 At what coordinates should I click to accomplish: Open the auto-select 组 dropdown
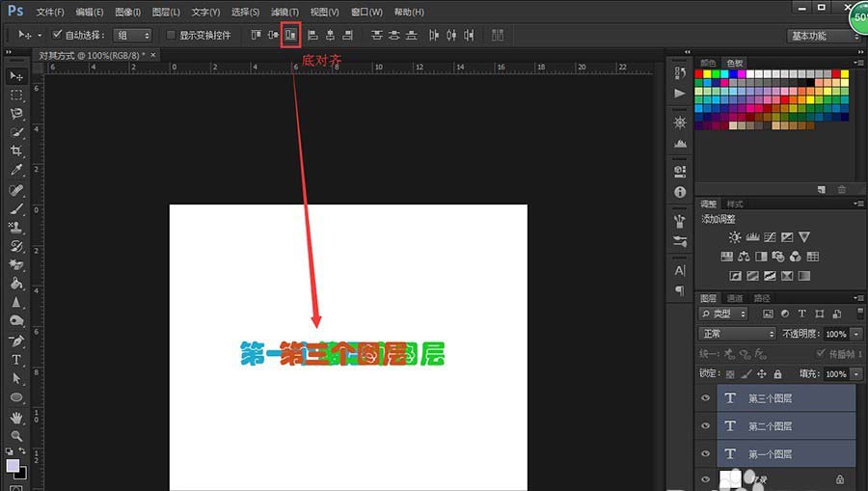click(x=133, y=35)
